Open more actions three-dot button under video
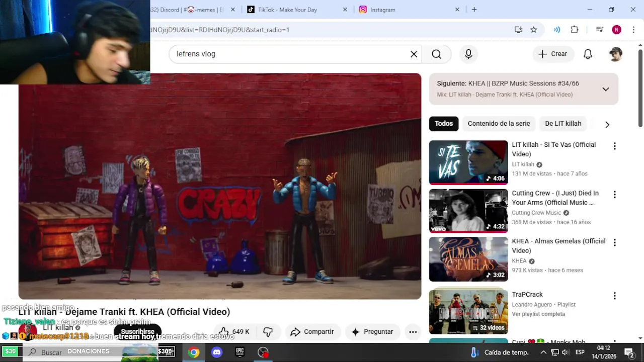The height and width of the screenshot is (362, 644). [413, 332]
